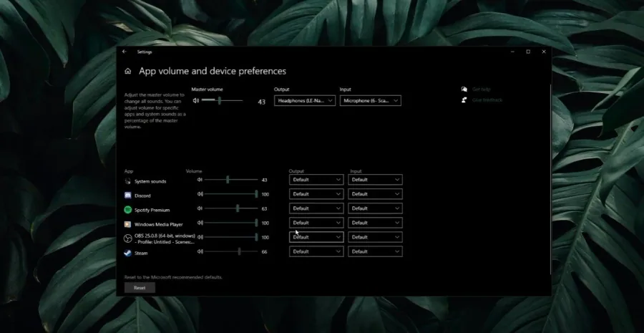644x333 pixels.
Task: Click the Master volume slider handle
Action: 220,100
